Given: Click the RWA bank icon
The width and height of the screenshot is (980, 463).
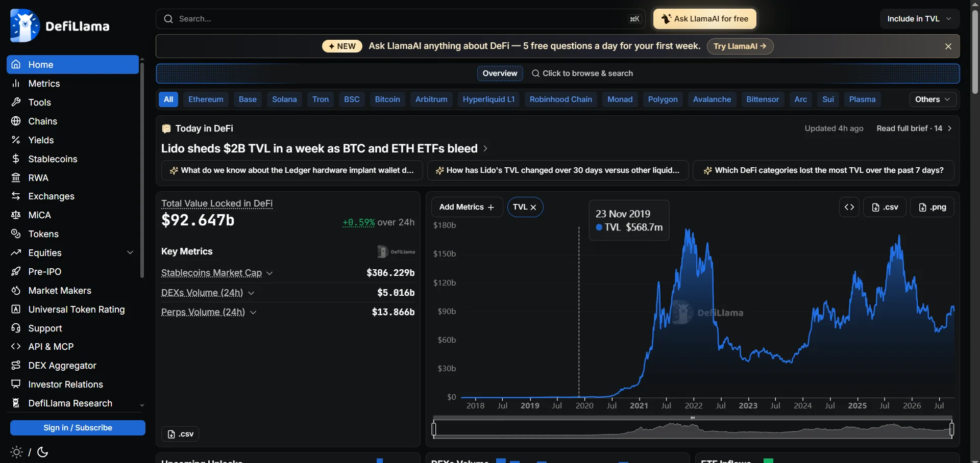Looking at the screenshot, I should pos(16,178).
